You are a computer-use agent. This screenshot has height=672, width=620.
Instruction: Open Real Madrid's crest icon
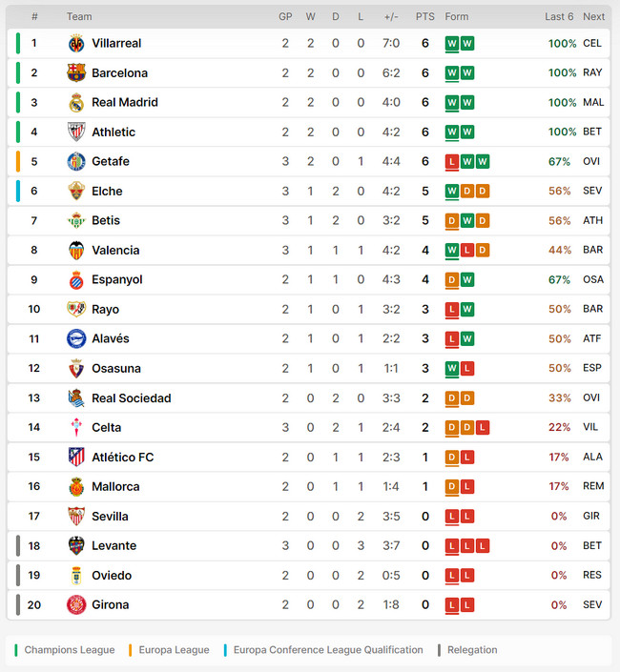76,102
